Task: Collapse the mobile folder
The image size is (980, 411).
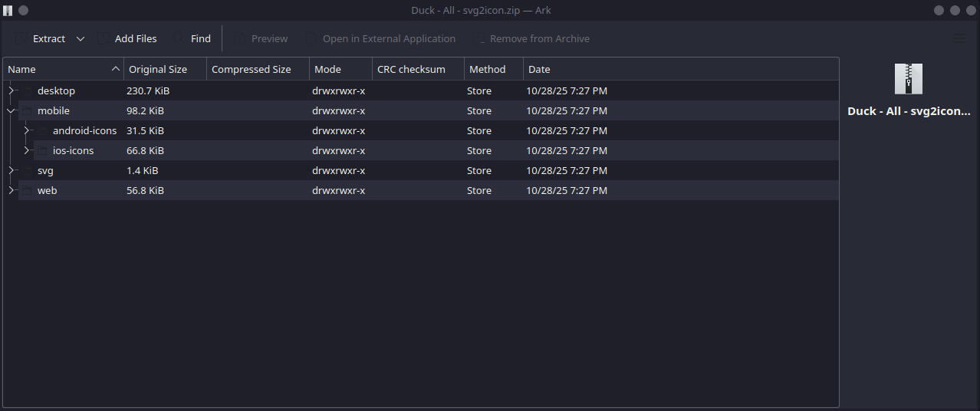Action: [11, 110]
